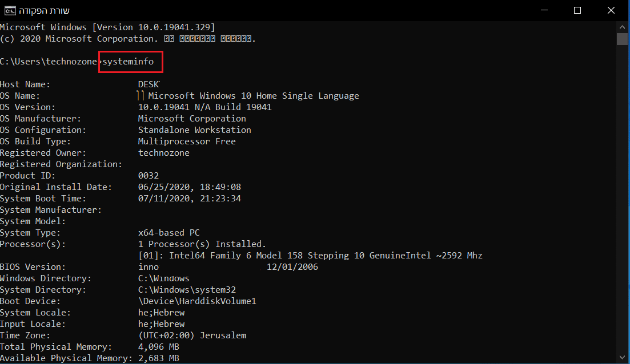
Task: Click the System Boot Time value
Action: point(190,199)
